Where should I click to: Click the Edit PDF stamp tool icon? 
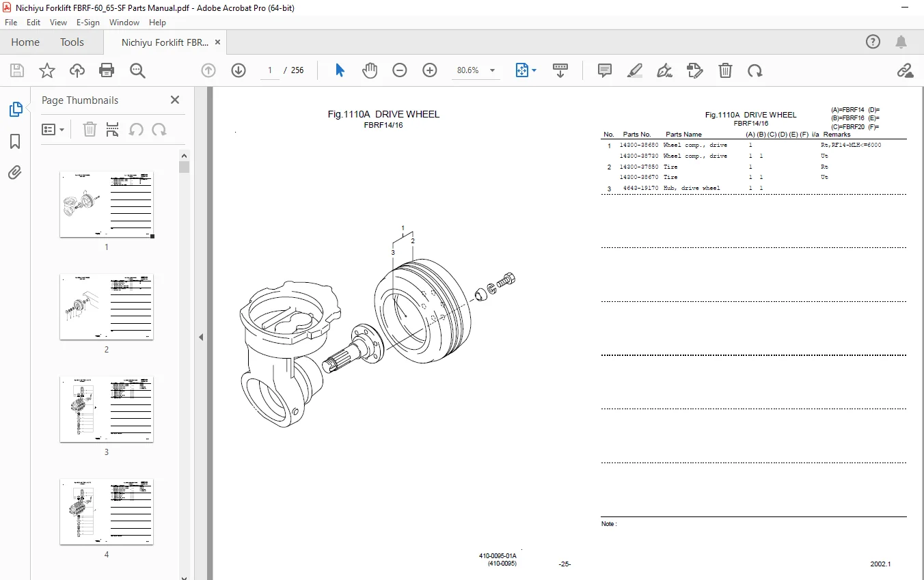pos(695,70)
